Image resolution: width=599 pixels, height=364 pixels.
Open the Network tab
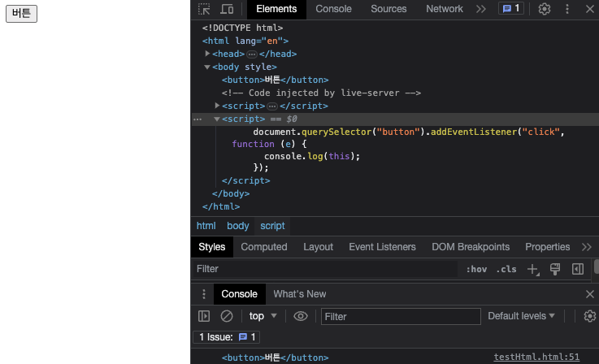[x=445, y=9]
